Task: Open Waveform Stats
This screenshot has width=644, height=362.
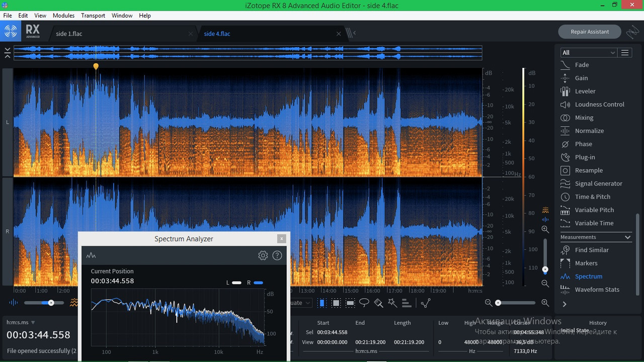Action: (x=596, y=290)
